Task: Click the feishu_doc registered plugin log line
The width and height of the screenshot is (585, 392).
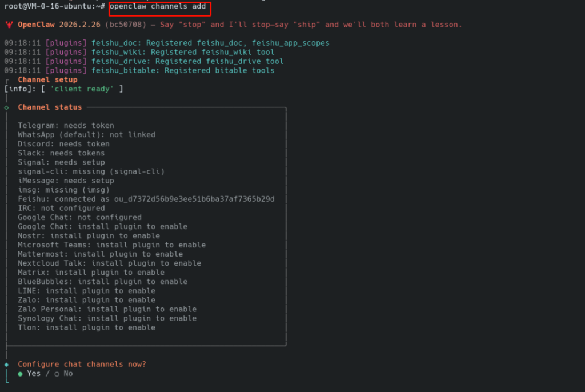Action: click(167, 43)
